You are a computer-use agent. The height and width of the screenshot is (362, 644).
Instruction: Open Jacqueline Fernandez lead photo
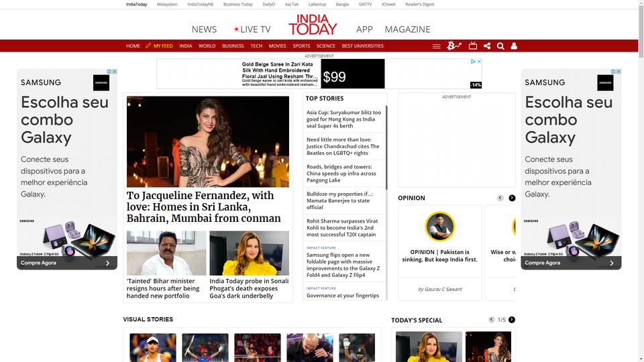point(208,141)
